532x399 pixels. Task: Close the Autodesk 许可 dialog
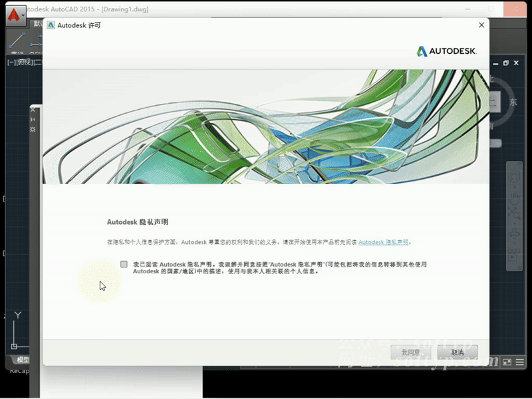(481, 25)
